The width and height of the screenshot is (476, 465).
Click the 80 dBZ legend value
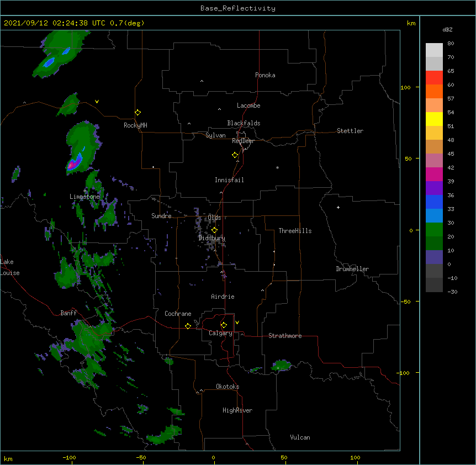(451, 44)
